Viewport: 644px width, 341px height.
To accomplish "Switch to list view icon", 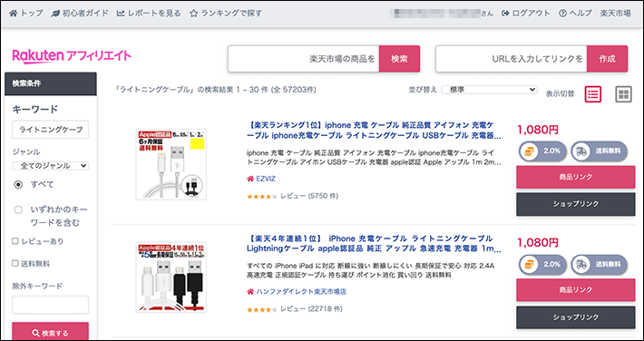I will [592, 94].
